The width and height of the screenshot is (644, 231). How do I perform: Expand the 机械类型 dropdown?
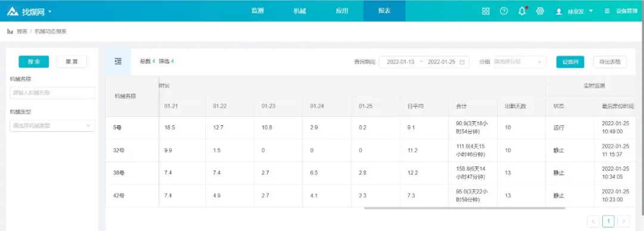click(52, 126)
